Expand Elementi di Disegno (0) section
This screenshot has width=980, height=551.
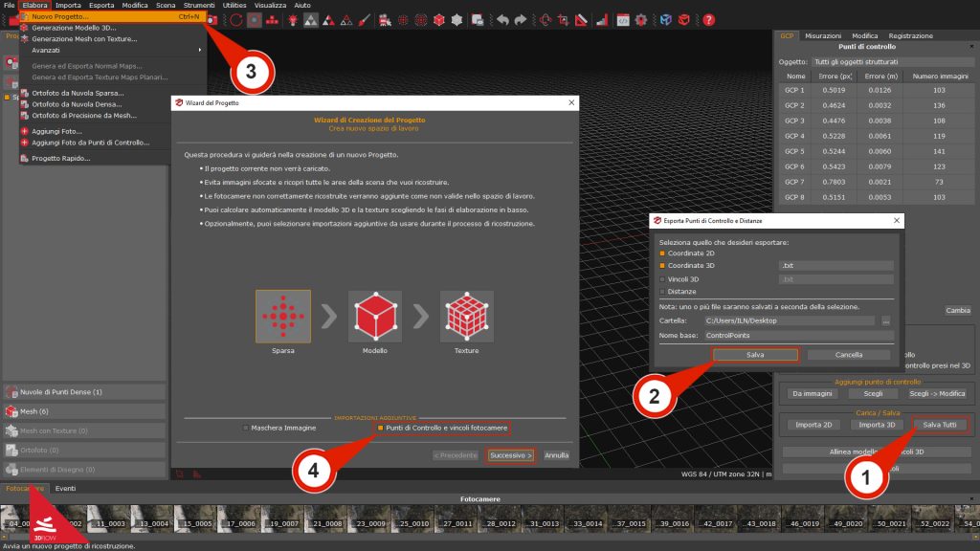[84, 470]
